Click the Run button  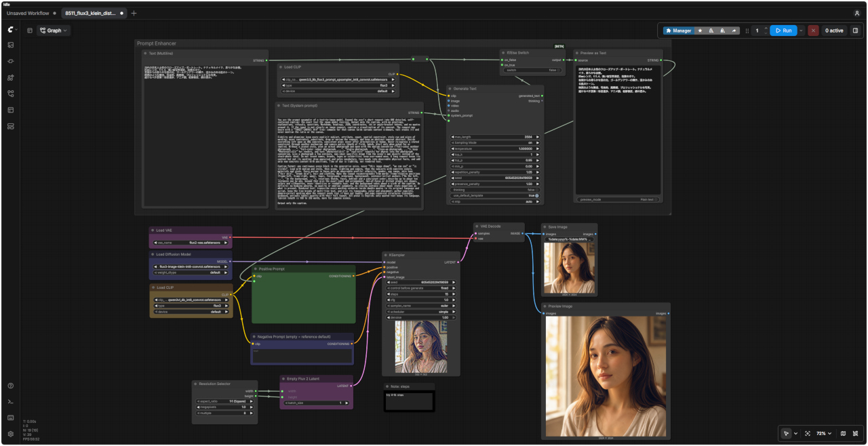783,31
